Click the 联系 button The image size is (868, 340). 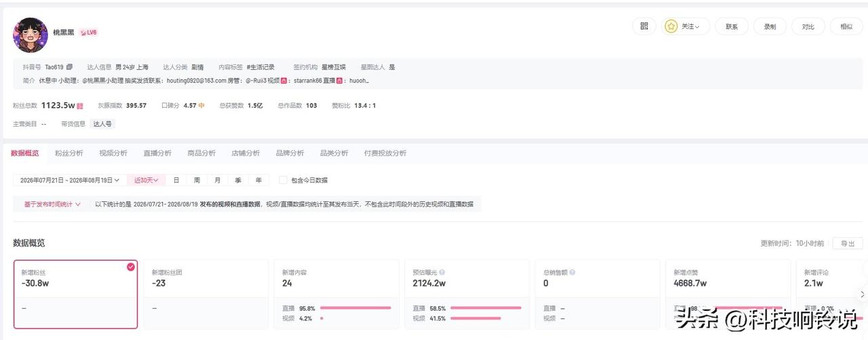coord(732,26)
